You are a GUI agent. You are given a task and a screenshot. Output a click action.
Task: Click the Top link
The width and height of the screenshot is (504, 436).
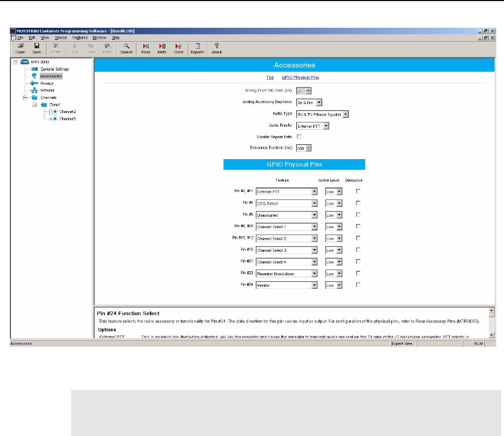pyautogui.click(x=270, y=77)
